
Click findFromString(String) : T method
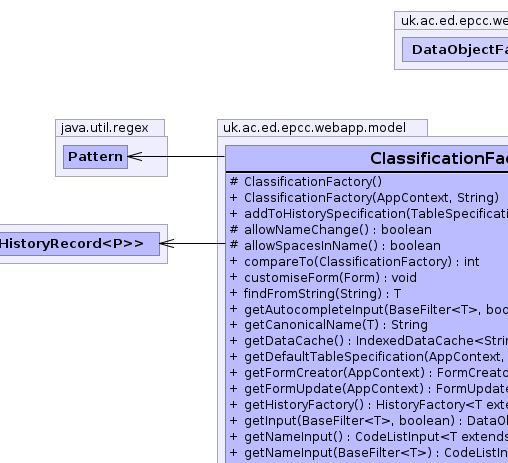[315, 294]
